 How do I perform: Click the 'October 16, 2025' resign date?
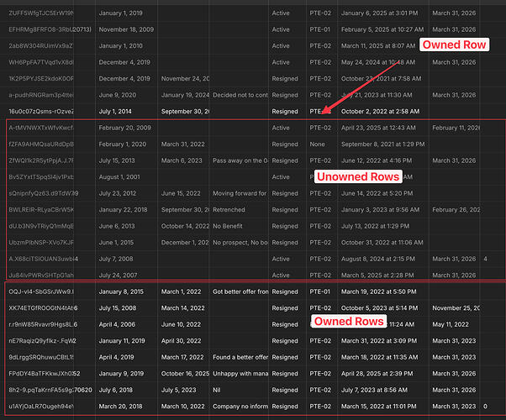[x=185, y=374]
